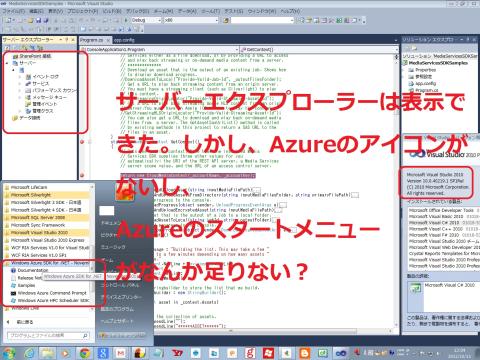Open Windows Azure HPC Scheduler SDK
Viewport: 480px width, 360px height.
53,300
